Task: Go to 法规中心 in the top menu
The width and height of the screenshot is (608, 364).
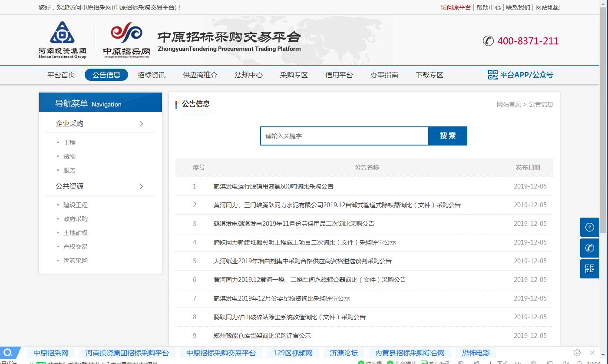Action: tap(248, 75)
